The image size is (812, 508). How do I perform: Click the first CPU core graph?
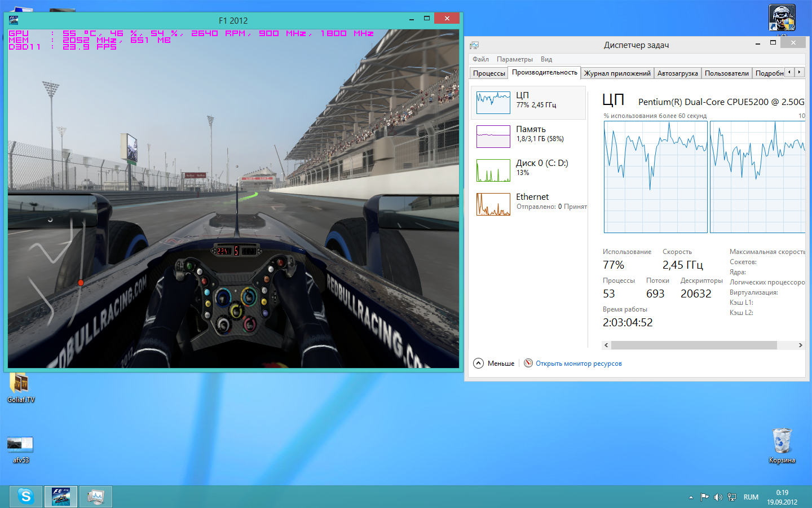coord(655,177)
